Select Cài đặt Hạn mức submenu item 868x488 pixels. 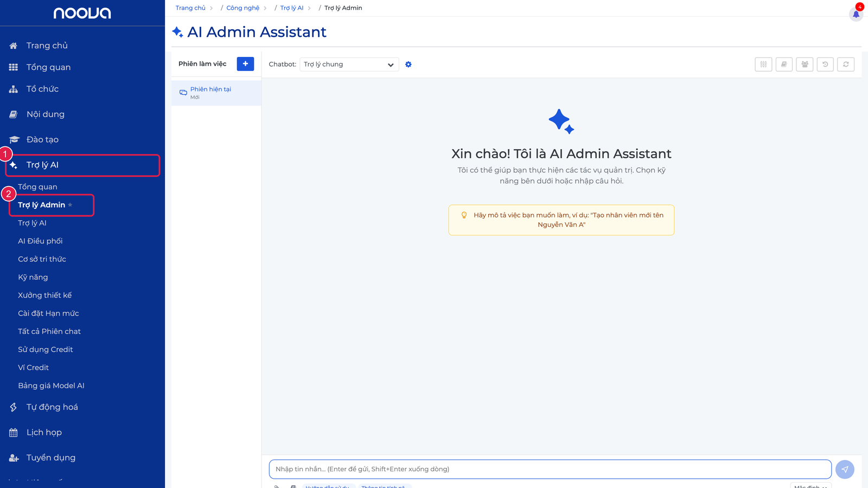pos(48,313)
